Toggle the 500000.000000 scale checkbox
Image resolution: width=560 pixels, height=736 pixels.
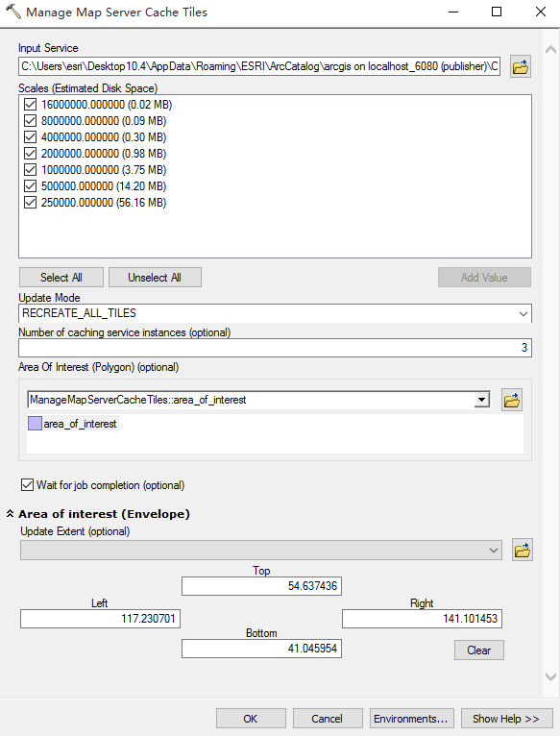(x=30, y=185)
